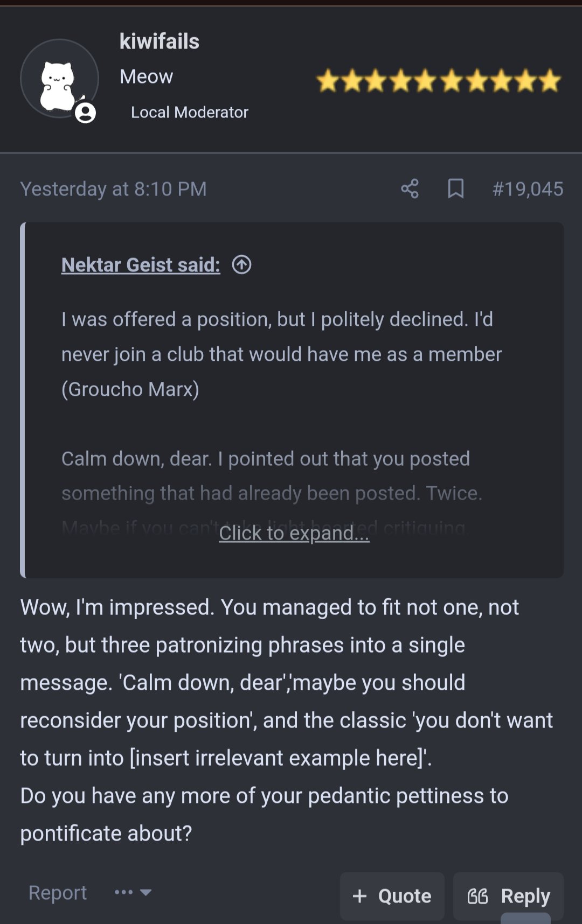The width and height of the screenshot is (582, 924).
Task: Click the gold star rating row
Action: 439,81
